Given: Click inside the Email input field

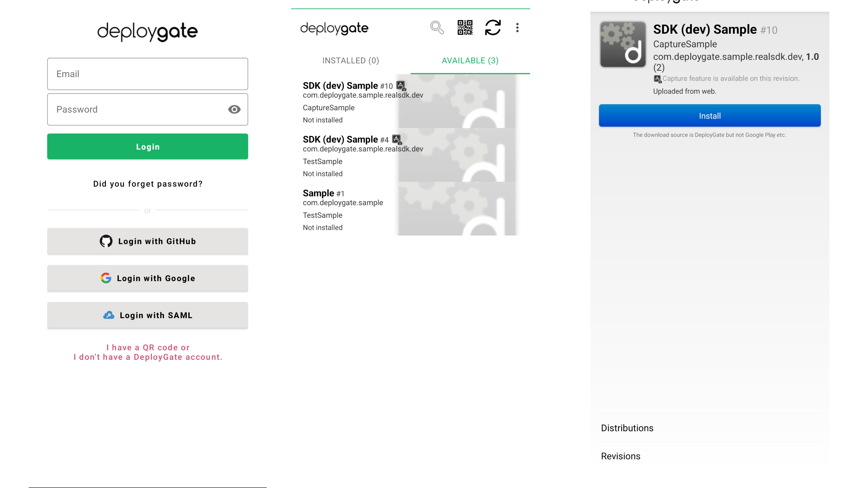Looking at the screenshot, I should pos(148,74).
